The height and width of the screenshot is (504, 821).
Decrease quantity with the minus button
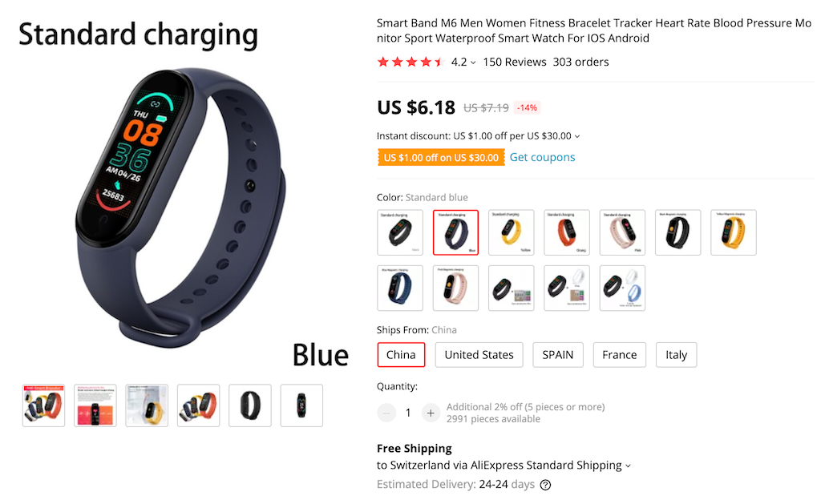(x=386, y=413)
